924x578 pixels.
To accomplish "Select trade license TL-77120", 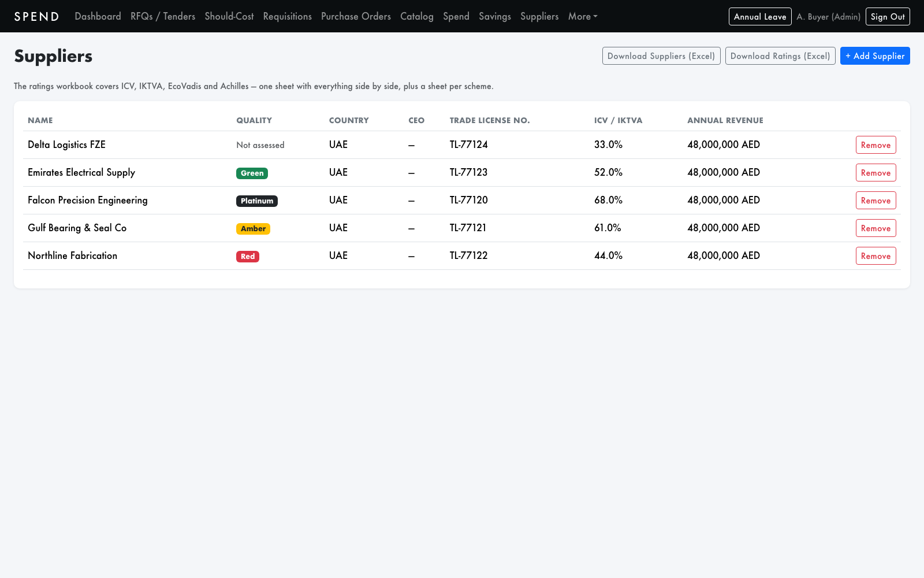I will pyautogui.click(x=469, y=200).
